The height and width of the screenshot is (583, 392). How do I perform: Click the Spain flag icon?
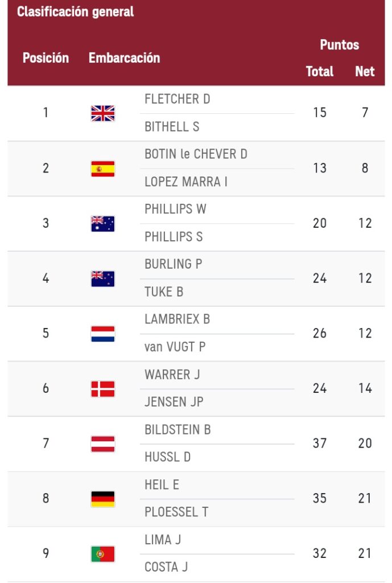pyautogui.click(x=102, y=169)
